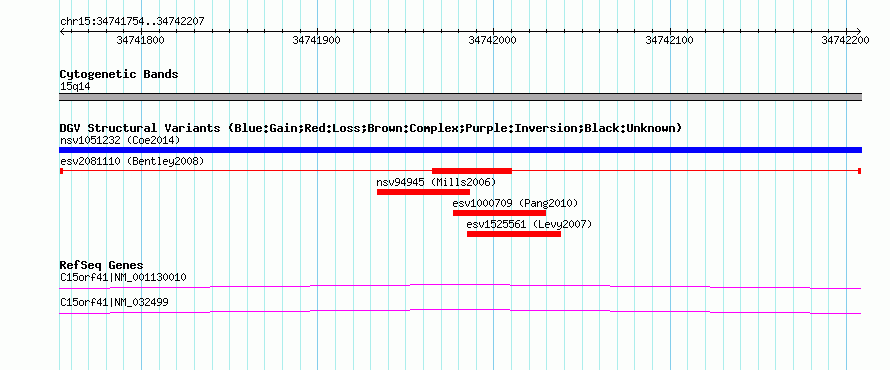Image resolution: width=890 pixels, height=370 pixels.
Task: Click ruler tick label 34742100
Action: point(670,40)
